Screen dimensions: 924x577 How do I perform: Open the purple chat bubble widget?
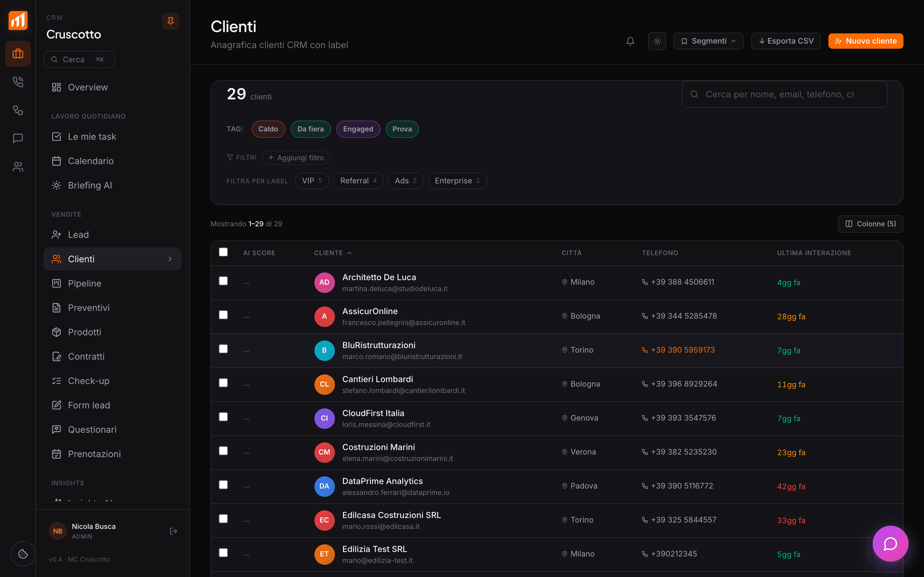coord(890,543)
